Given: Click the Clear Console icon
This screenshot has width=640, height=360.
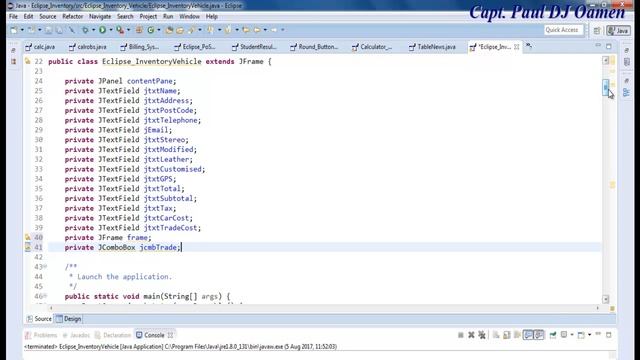Looking at the screenshot, I should coord(496,335).
